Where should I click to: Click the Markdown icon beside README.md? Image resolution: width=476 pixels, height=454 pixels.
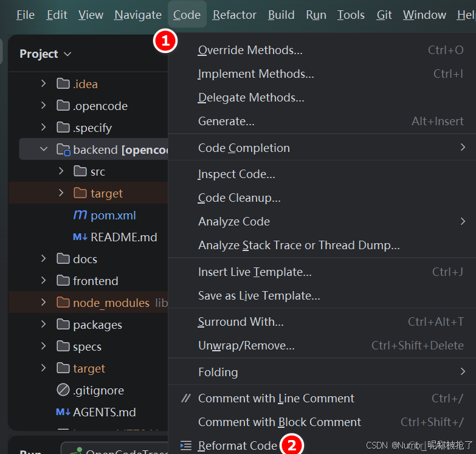tap(80, 236)
